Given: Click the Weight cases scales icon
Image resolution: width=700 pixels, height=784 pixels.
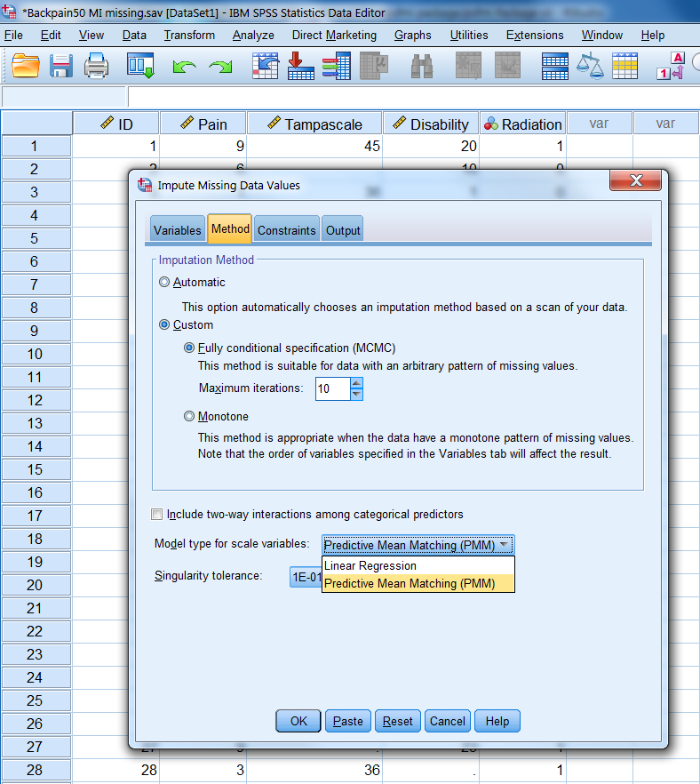Looking at the screenshot, I should 590,66.
